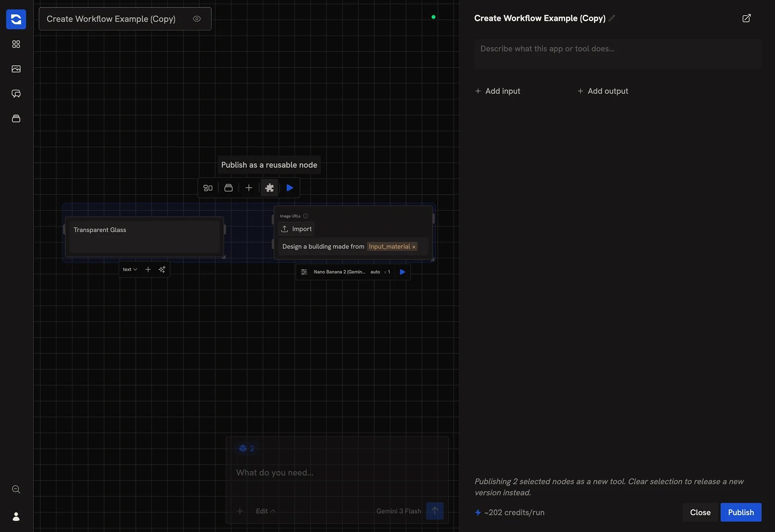775x532 pixels.
Task: Open the apps grid in the sidebar
Action: pos(16,44)
